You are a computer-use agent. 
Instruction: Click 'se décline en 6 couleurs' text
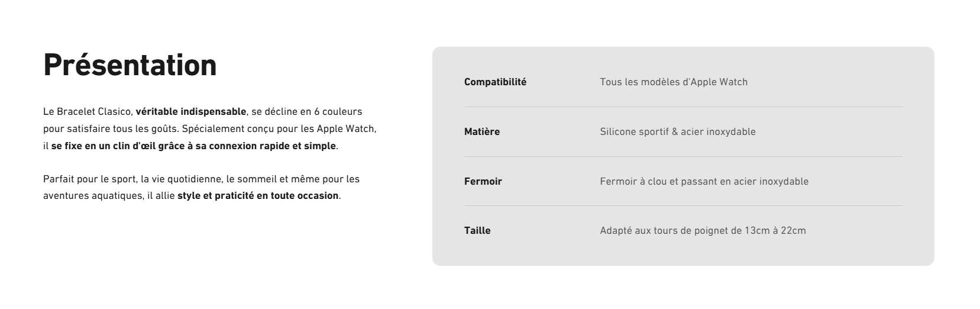[307, 111]
